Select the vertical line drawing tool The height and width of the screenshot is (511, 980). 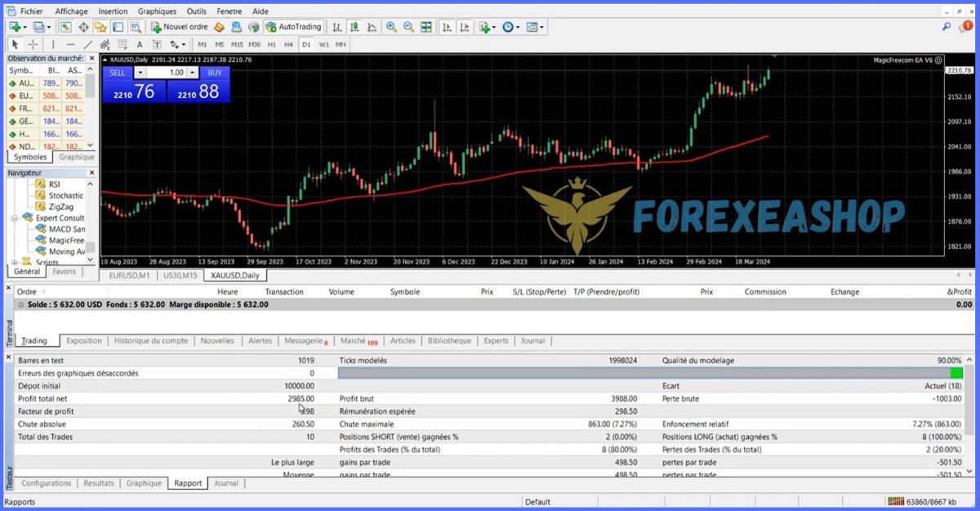coord(53,44)
